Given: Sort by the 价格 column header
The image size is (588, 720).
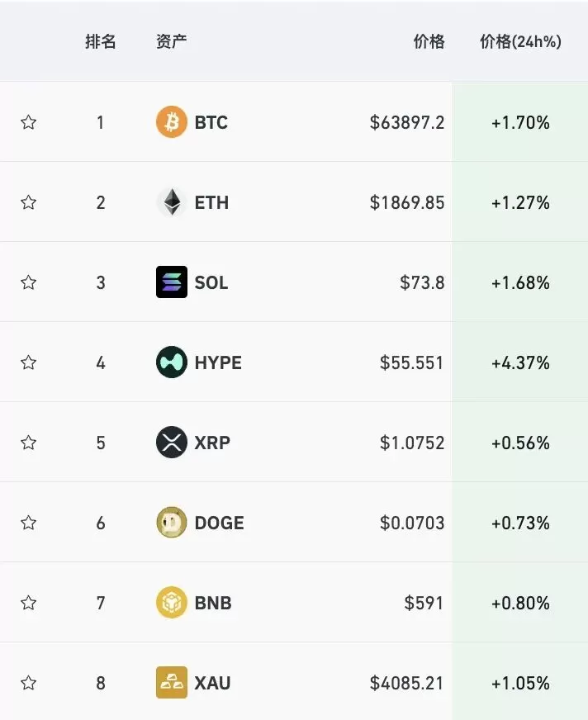Looking at the screenshot, I should (x=429, y=41).
